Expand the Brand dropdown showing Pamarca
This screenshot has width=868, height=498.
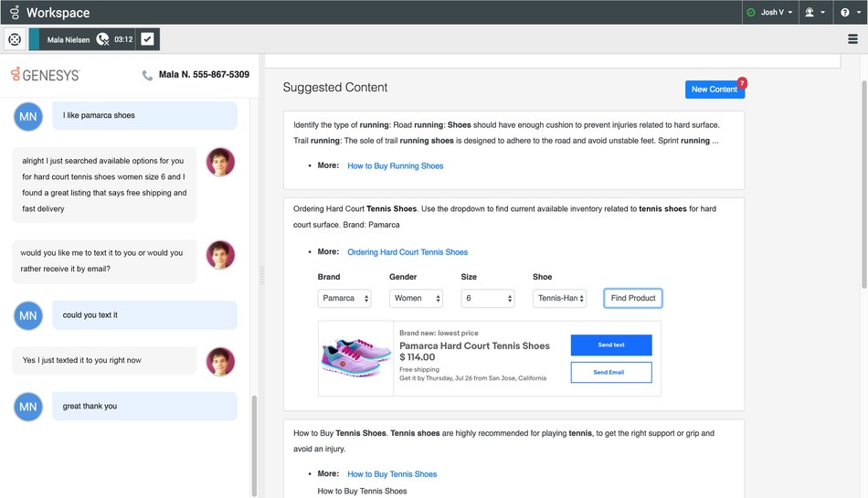pyautogui.click(x=344, y=299)
